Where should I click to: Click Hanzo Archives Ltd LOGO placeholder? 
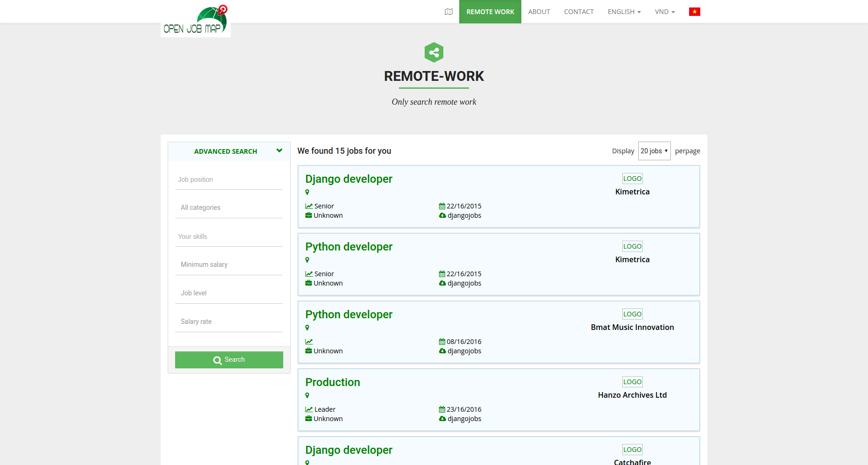[x=632, y=382]
